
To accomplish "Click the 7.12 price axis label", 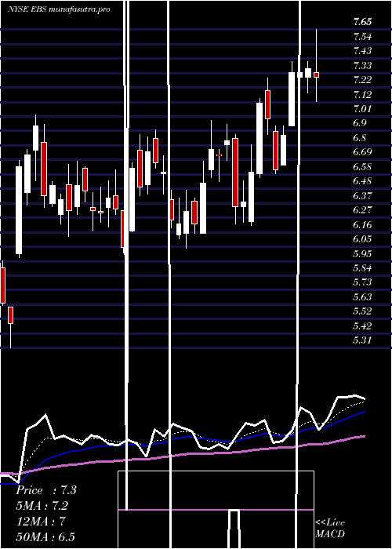I will [362, 94].
